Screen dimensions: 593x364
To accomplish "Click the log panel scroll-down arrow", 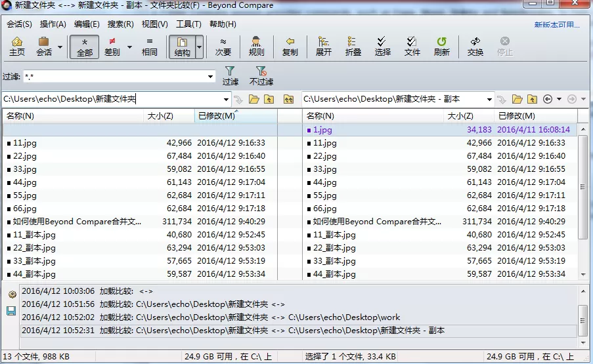I will click(582, 342).
